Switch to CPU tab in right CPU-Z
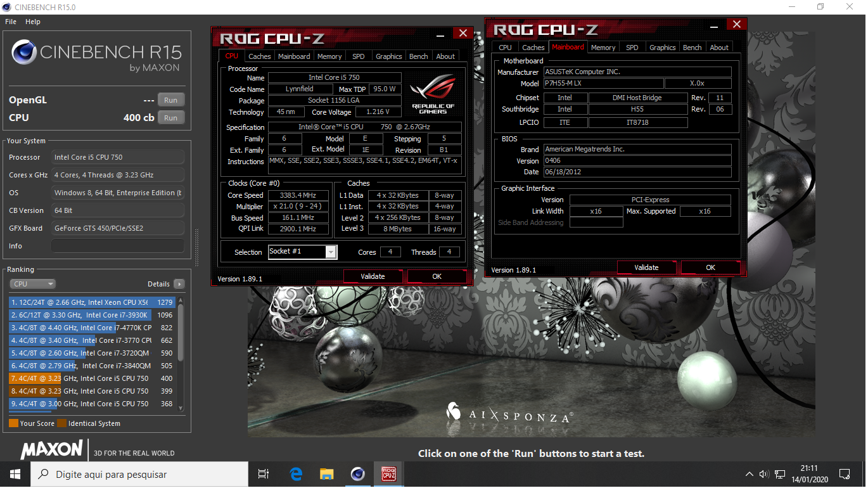Image resolution: width=868 pixels, height=488 pixels. (x=505, y=48)
